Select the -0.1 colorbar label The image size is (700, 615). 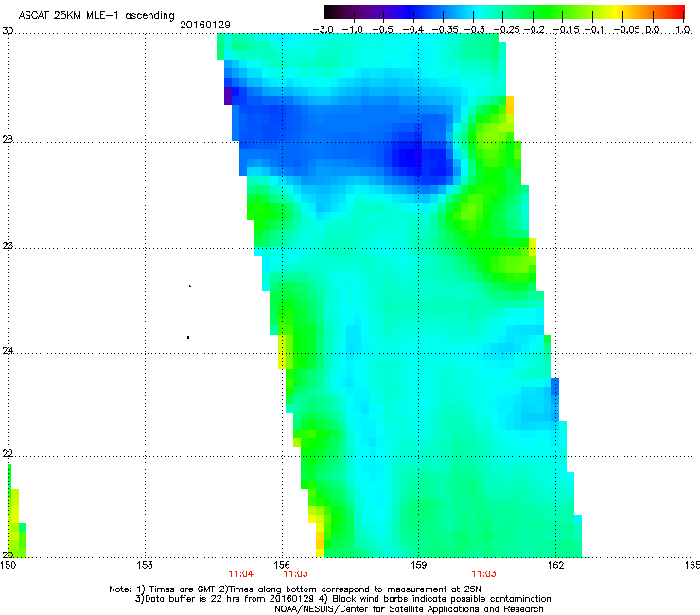click(594, 30)
